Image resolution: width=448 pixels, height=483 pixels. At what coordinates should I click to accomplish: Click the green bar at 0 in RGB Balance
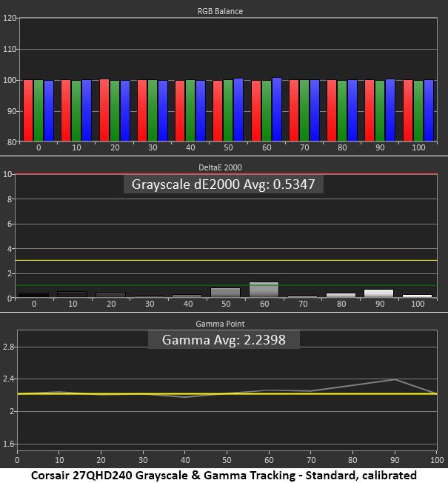tap(39, 110)
